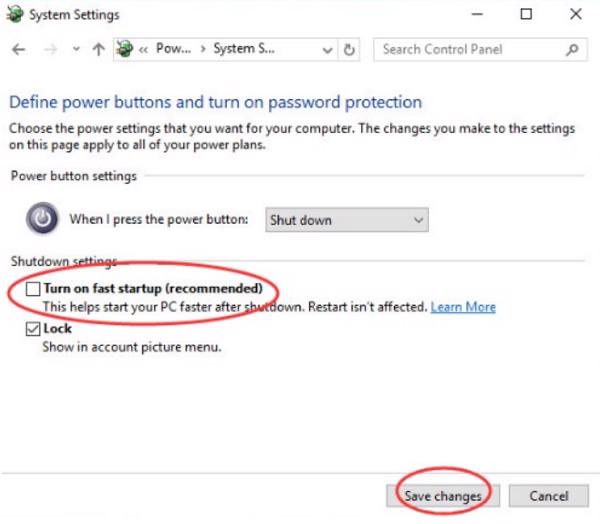Maximize the System Settings window

click(x=526, y=15)
